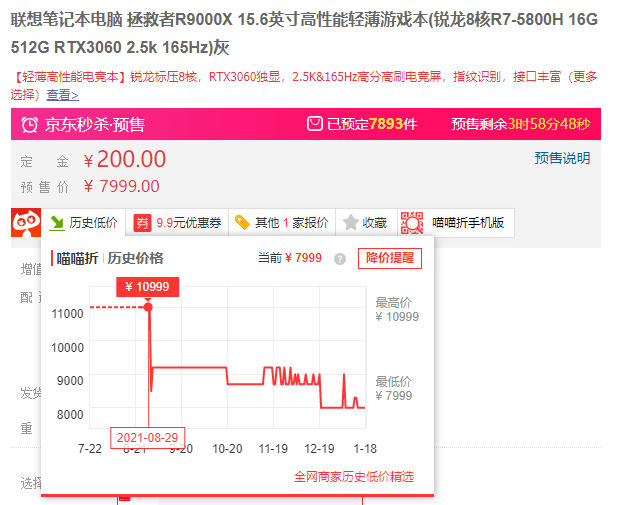Click the red 券 coupon icon

(x=142, y=223)
